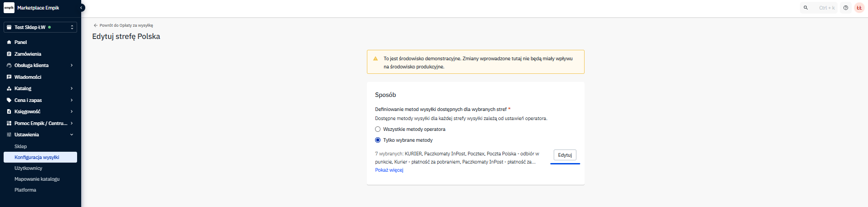Open Użytkownicy settings item
Screen dimensions: 868x207
tap(28, 168)
